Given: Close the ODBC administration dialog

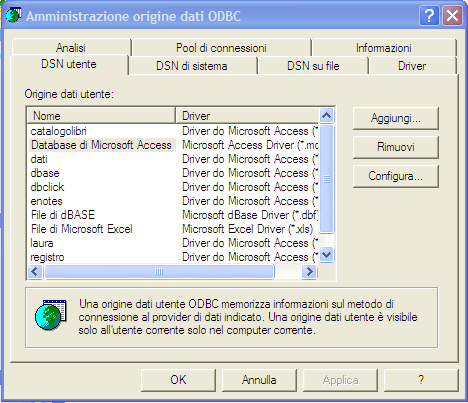Looking at the screenshot, I should click(x=452, y=15).
